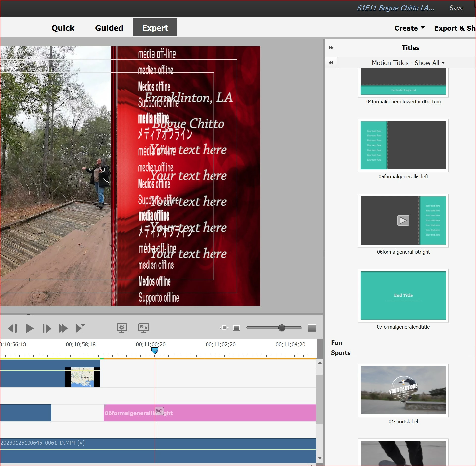
Task: Switch to Quick mode tab
Action: [63, 28]
